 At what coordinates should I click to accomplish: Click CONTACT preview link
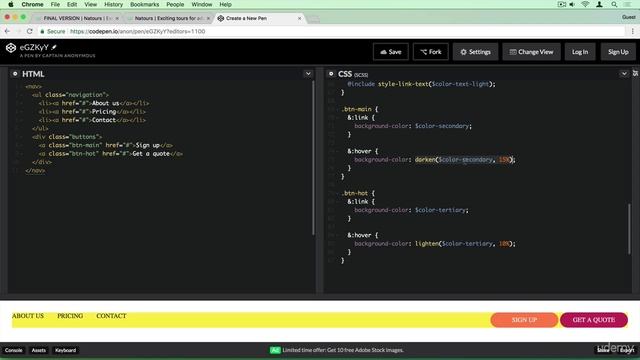[x=111, y=316]
